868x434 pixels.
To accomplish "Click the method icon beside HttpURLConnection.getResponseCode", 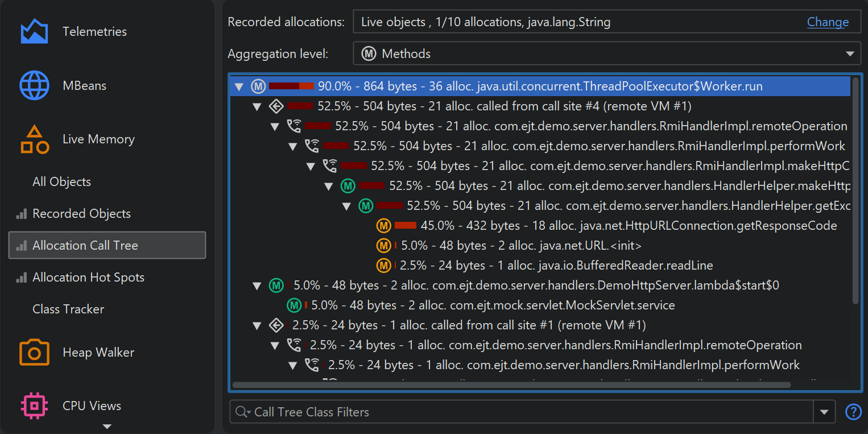I will click(384, 226).
